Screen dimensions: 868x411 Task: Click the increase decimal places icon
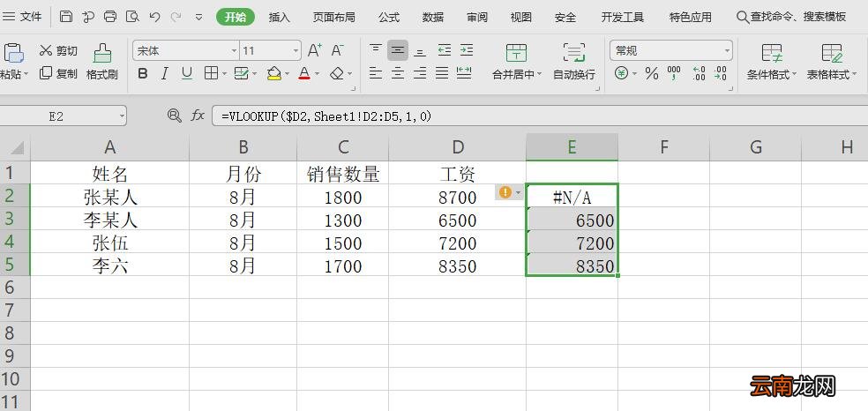click(x=699, y=73)
